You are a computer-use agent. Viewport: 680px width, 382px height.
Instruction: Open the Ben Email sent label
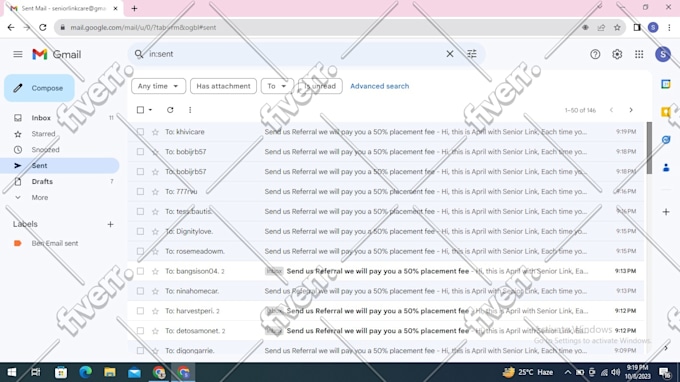55,243
